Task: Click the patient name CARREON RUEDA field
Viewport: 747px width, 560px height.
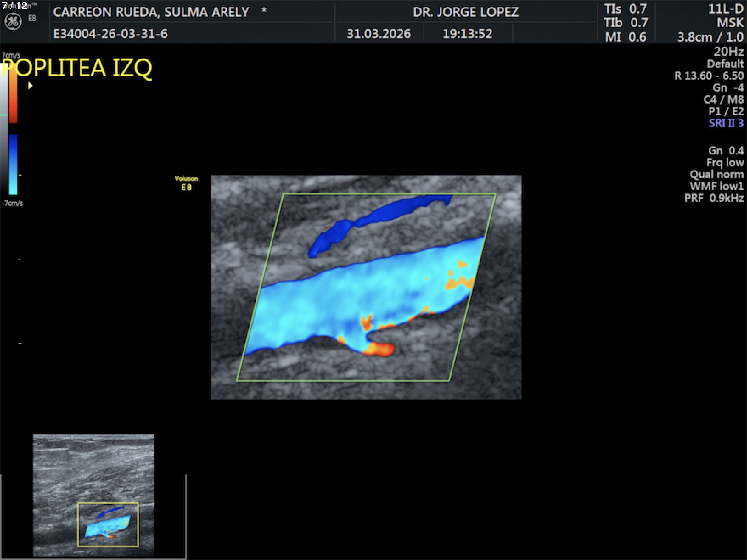Action: tap(151, 12)
